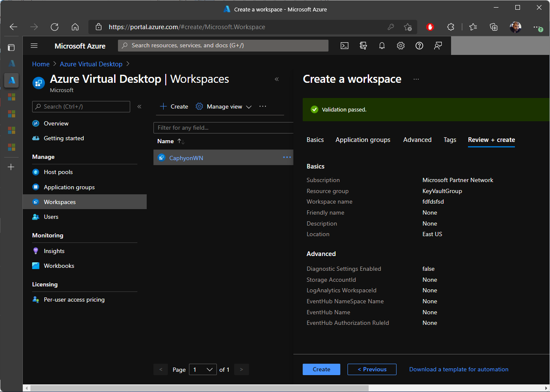Open browser settings and more menu
This screenshot has height=392, width=550.
click(538, 27)
